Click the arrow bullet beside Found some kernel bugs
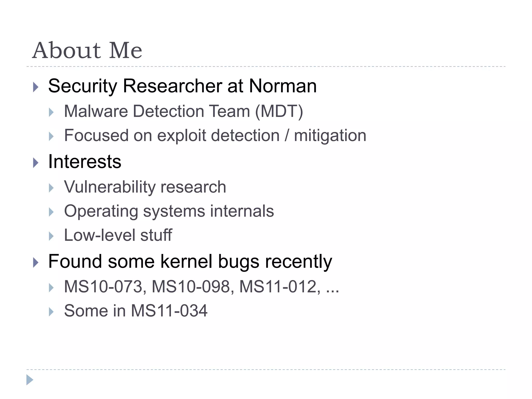Screen dimensions: 532x399 (36, 263)
